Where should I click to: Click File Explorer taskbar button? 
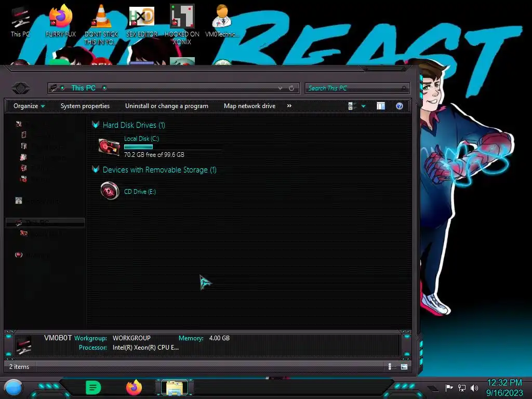[175, 388]
